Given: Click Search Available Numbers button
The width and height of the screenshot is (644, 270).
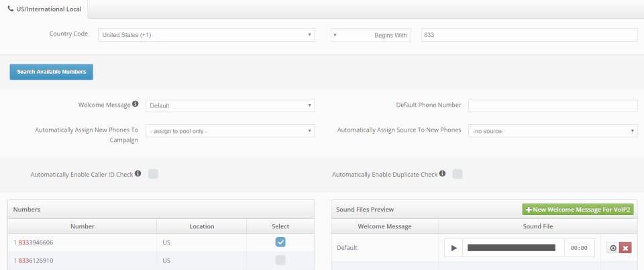Looking at the screenshot, I should tap(51, 72).
